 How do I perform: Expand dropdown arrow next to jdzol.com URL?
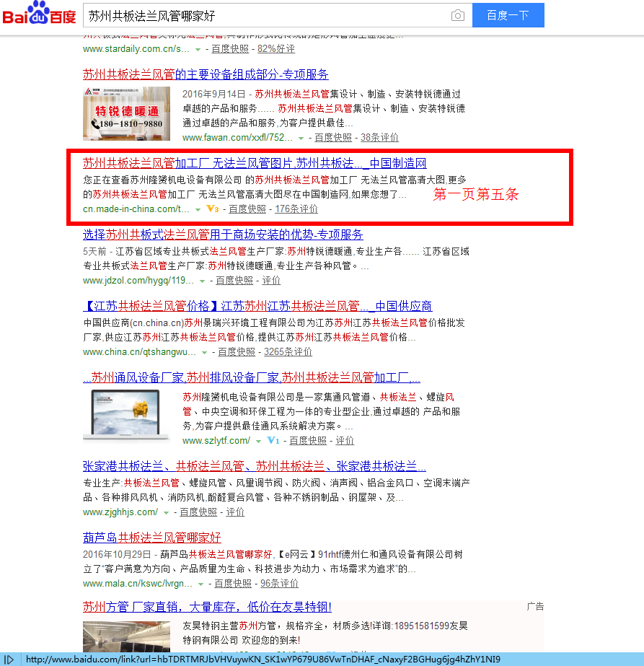[x=202, y=281]
